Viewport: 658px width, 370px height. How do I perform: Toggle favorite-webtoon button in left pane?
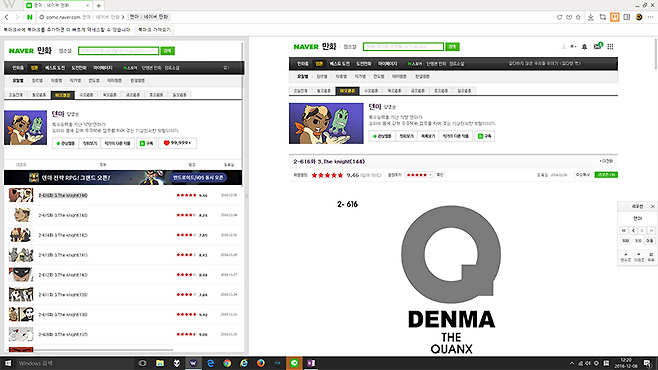[65, 143]
